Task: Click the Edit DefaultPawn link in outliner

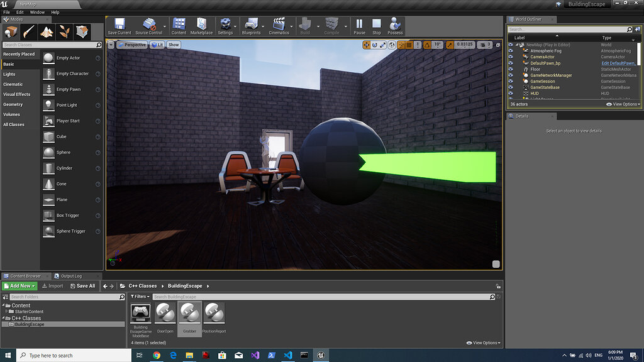Action: (618, 63)
